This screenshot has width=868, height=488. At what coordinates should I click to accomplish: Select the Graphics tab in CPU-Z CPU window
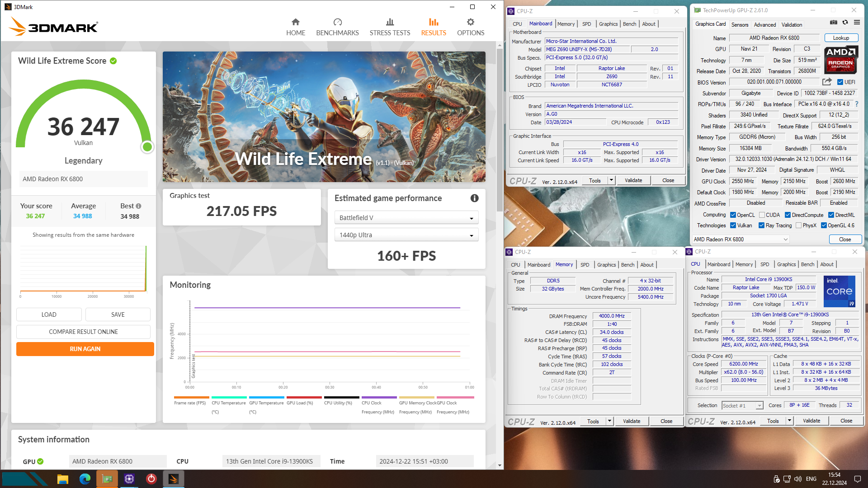pos(786,264)
